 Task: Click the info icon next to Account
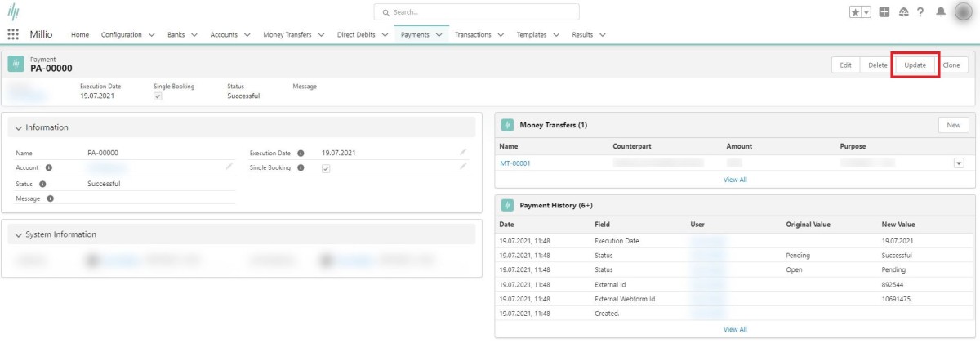[48, 167]
